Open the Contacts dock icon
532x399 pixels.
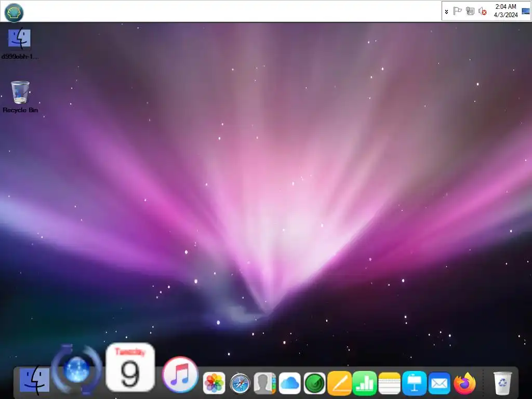(x=264, y=383)
